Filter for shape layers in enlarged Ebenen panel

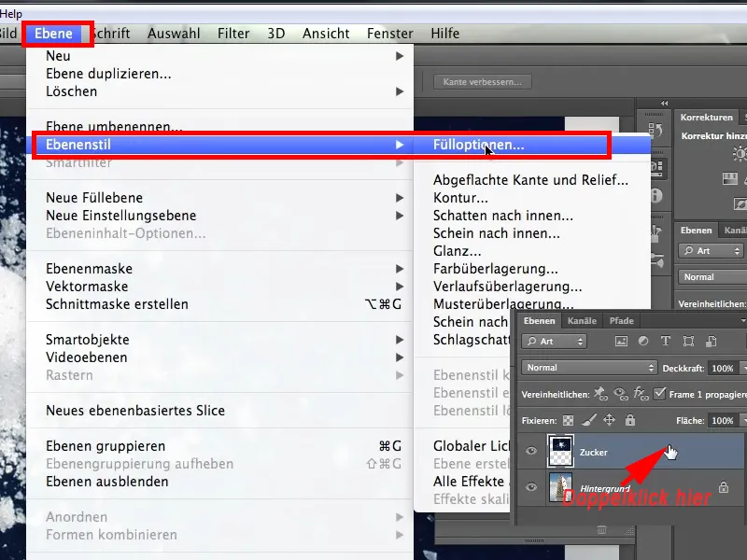(688, 341)
